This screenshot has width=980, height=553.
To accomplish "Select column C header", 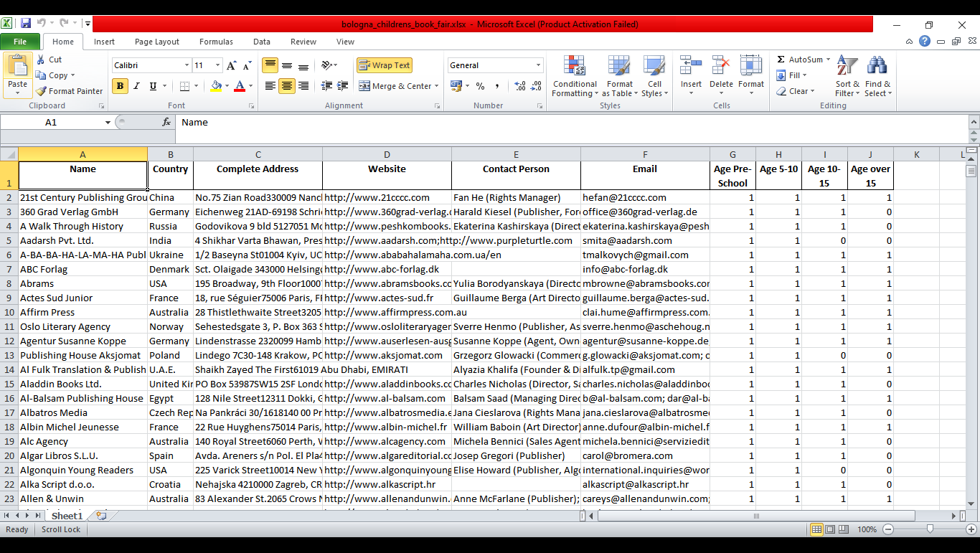I will [258, 154].
